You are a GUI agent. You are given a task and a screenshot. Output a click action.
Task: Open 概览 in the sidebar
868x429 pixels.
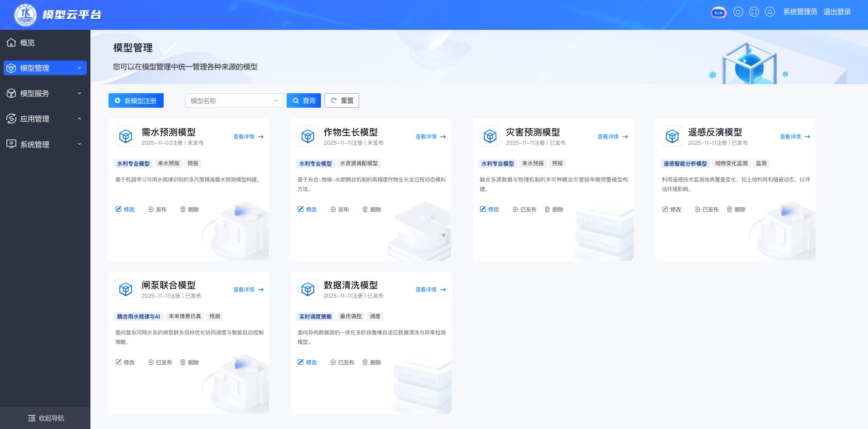click(45, 43)
